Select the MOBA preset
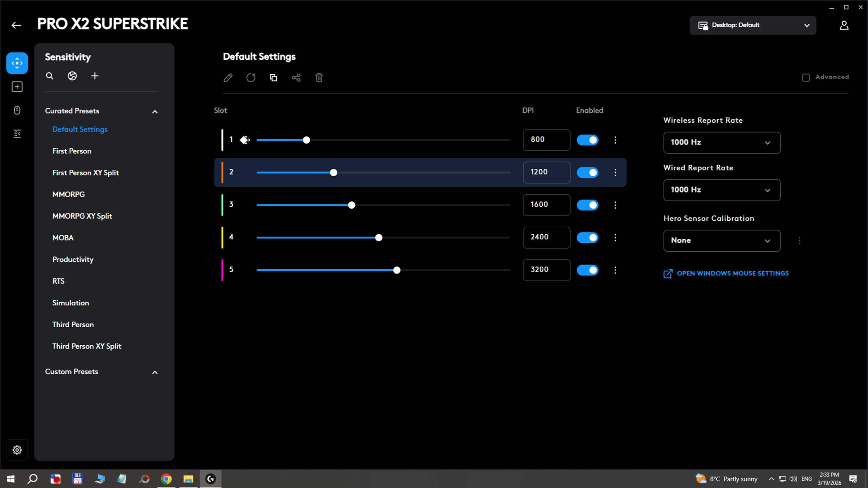868x488 pixels. pos(63,238)
